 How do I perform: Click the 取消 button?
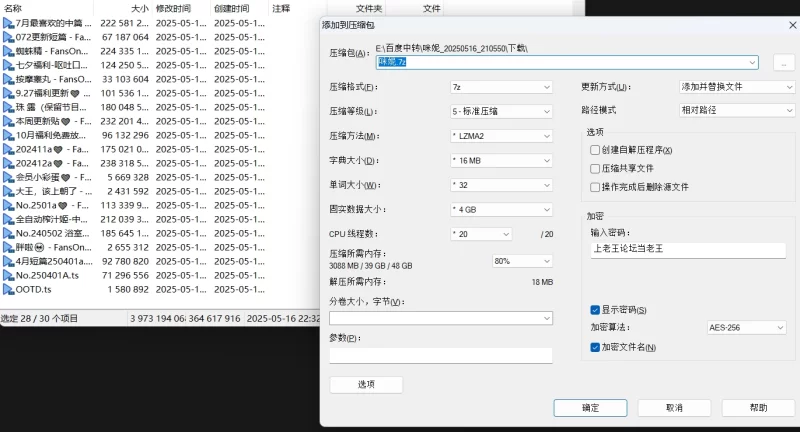[x=674, y=408]
